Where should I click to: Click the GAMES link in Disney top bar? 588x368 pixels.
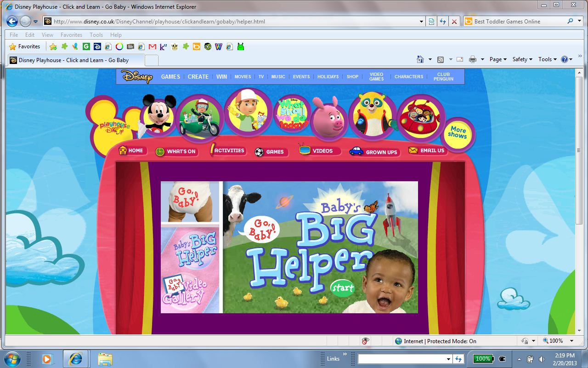(x=170, y=77)
